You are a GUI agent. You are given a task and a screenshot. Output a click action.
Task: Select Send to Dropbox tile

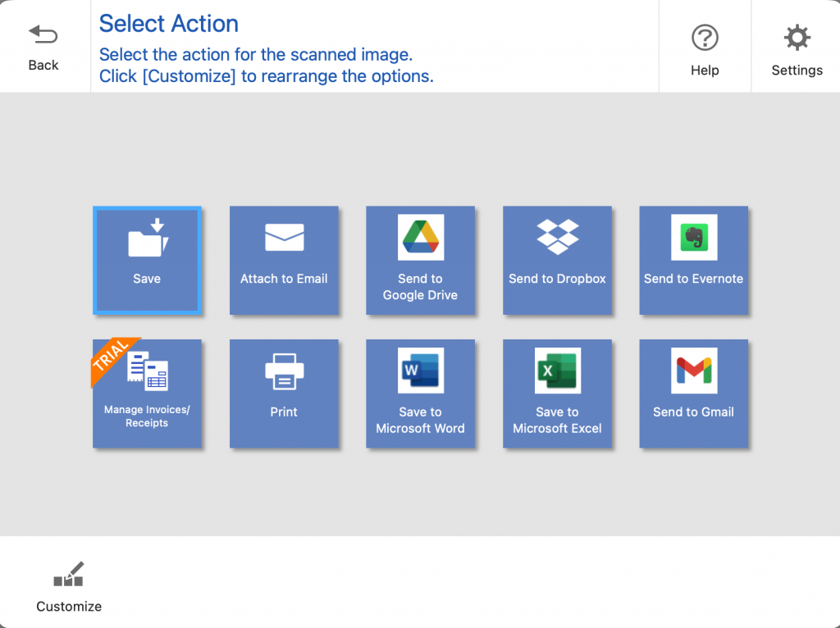pyautogui.click(x=557, y=260)
